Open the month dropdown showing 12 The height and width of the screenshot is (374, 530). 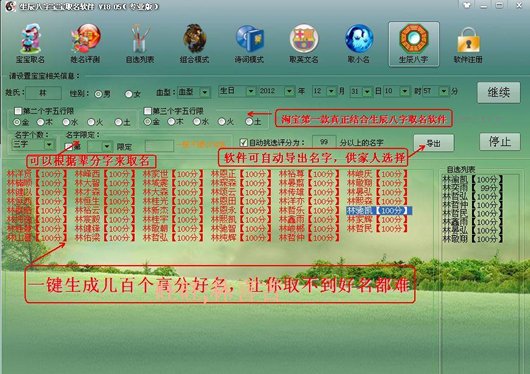[x=324, y=91]
